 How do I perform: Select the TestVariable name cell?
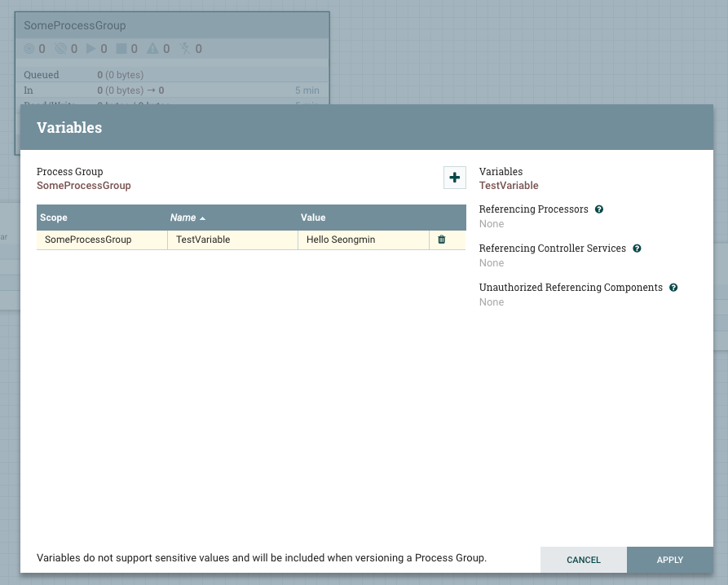pos(232,240)
